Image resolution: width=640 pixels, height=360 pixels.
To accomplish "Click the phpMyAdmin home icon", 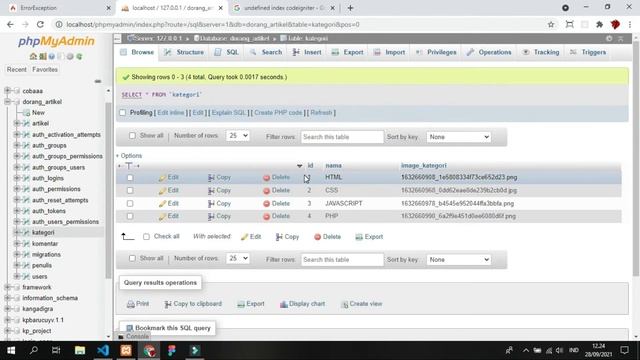I will [33, 56].
